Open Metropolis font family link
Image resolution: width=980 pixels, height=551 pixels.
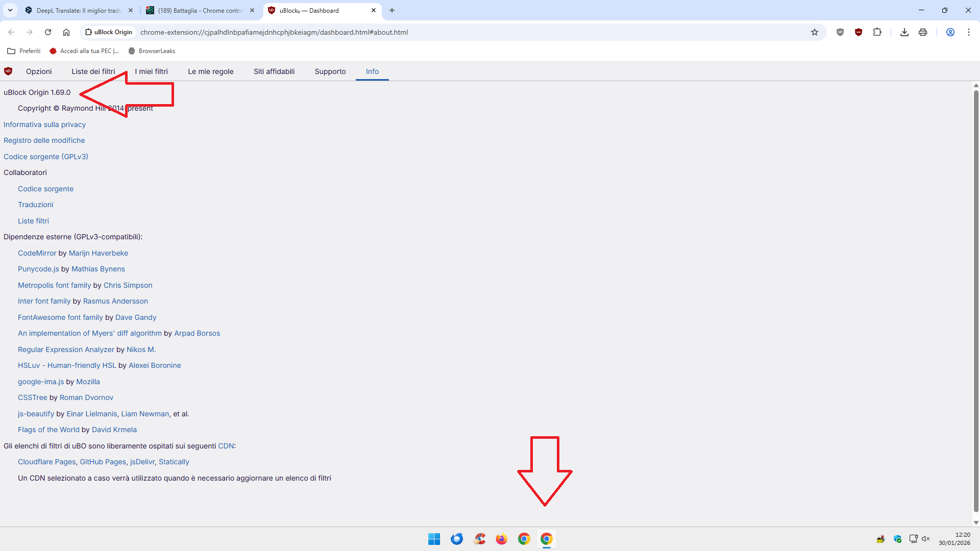pyautogui.click(x=55, y=285)
